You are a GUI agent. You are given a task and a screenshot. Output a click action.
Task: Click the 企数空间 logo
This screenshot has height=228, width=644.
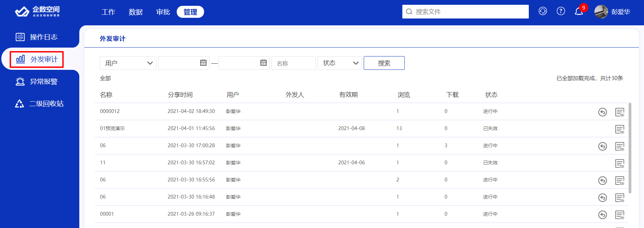(x=37, y=11)
